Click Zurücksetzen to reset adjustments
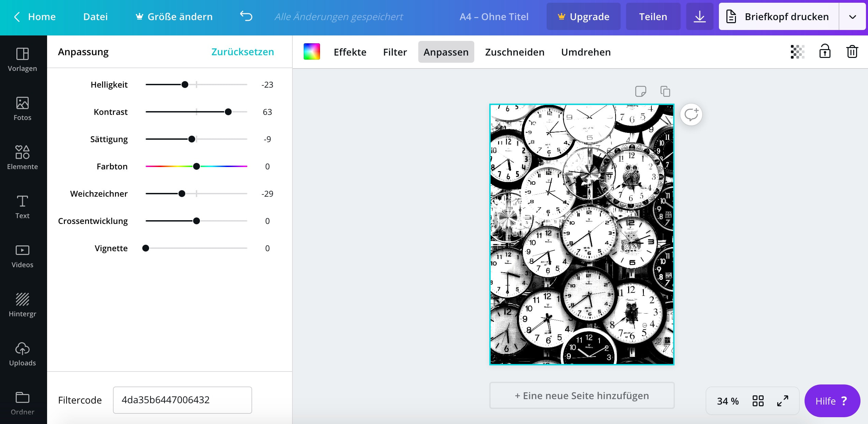The height and width of the screenshot is (424, 868). [x=243, y=52]
